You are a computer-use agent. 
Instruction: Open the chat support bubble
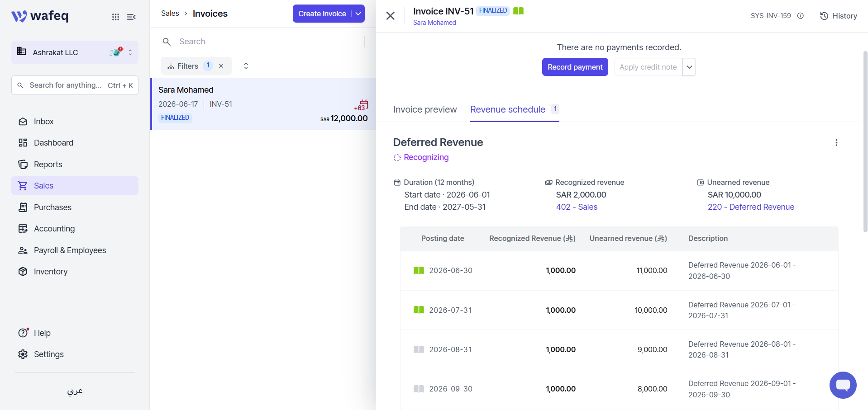point(843,385)
